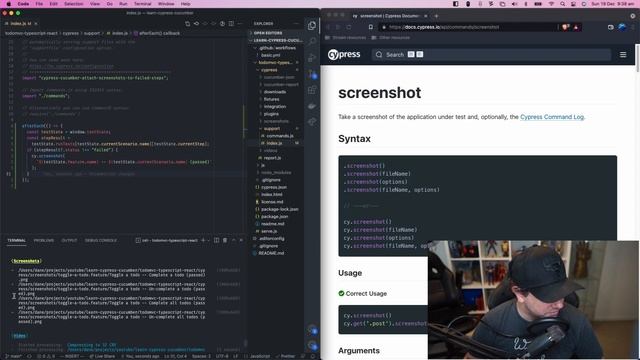Click the Cypress logo in the browser
Viewport: 640px width, 360px height.
pos(344,54)
